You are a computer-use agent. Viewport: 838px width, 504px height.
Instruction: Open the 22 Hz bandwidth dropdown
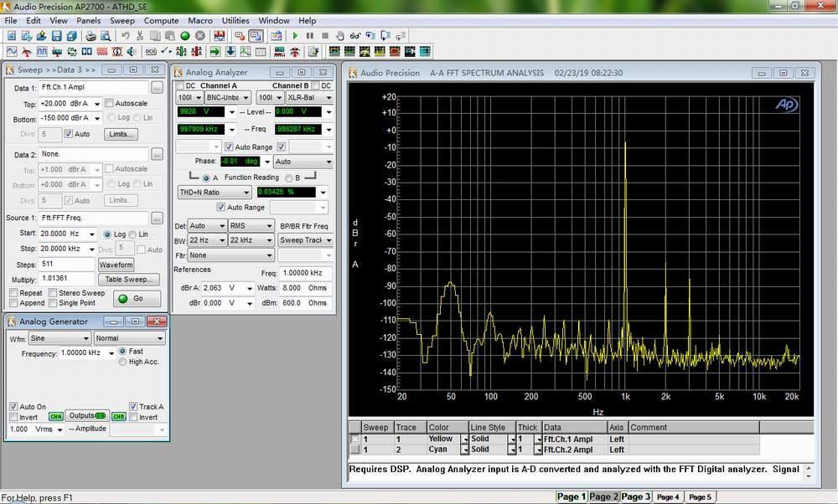pos(207,240)
